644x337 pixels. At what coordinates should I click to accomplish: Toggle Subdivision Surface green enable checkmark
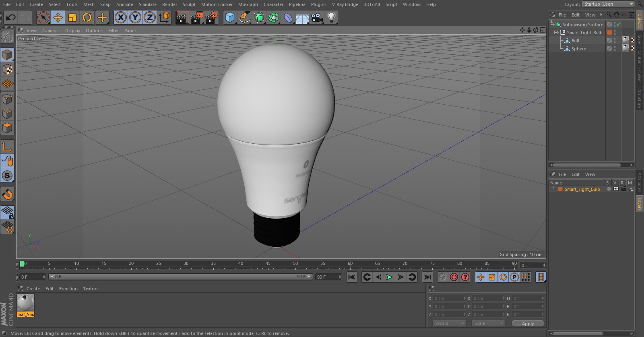[619, 25]
